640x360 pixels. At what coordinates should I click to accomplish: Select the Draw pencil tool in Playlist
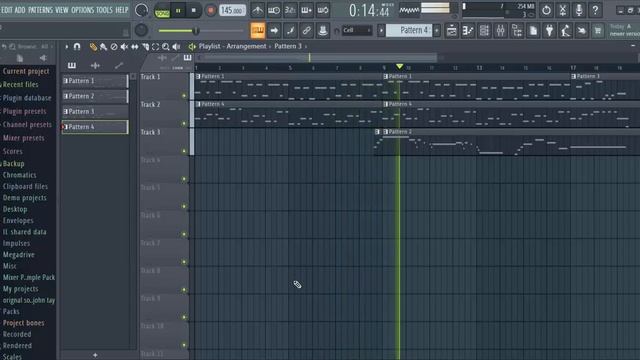[93, 47]
